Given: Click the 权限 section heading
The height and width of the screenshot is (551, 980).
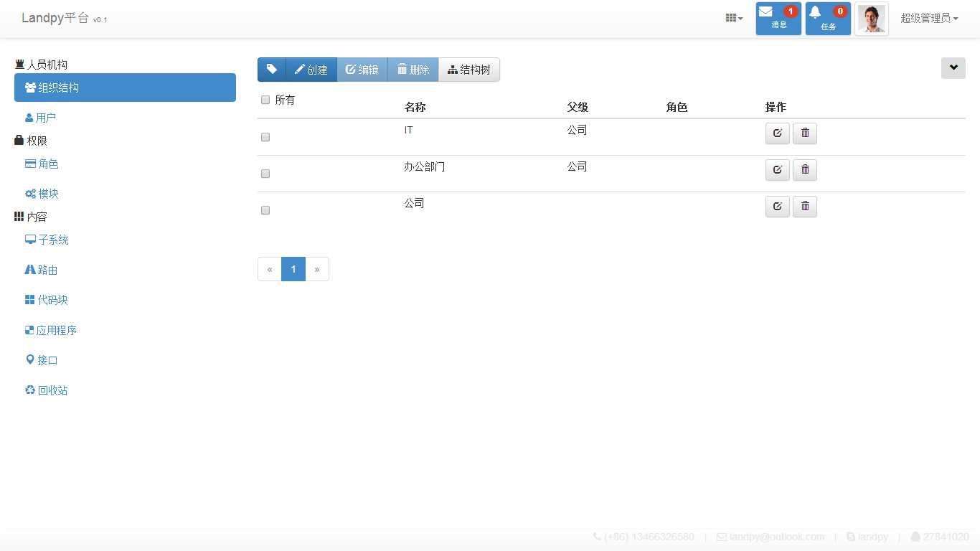Looking at the screenshot, I should (x=31, y=141).
